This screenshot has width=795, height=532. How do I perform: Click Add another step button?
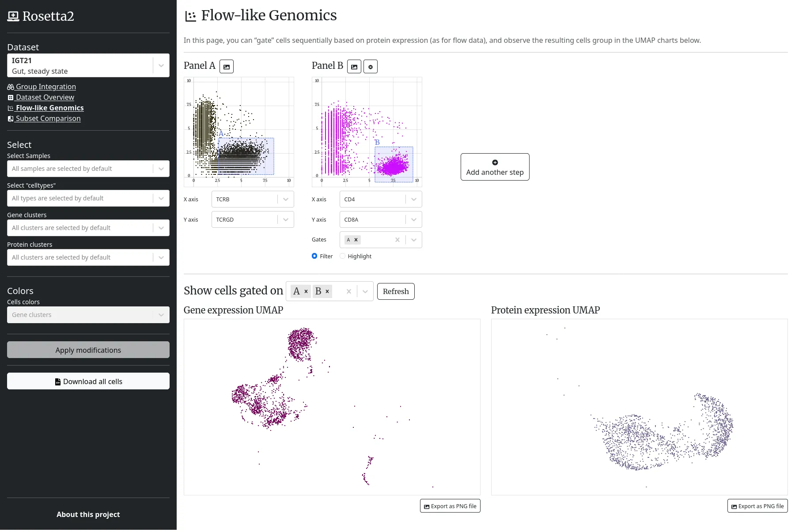(x=495, y=167)
